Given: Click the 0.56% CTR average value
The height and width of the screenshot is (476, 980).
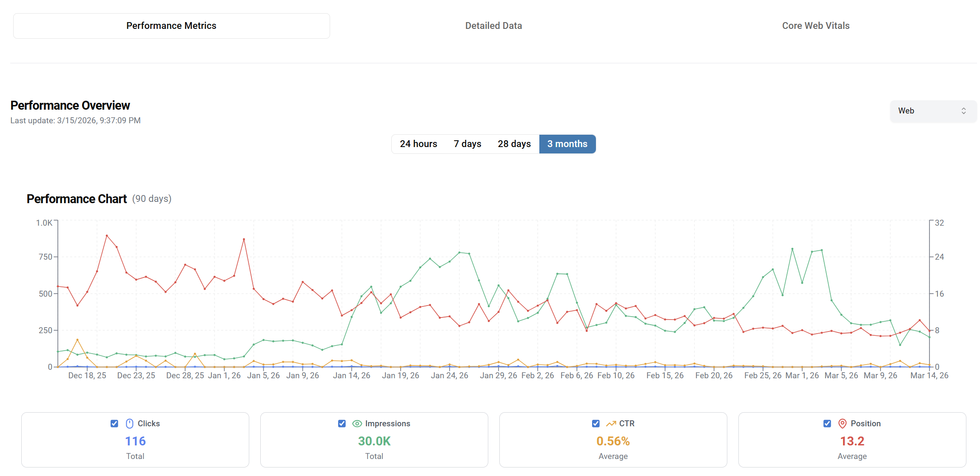Looking at the screenshot, I should (x=613, y=441).
